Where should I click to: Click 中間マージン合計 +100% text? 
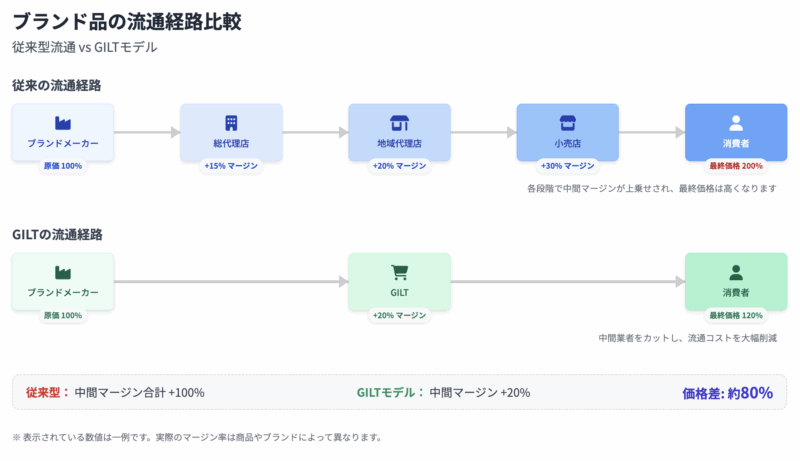click(x=139, y=393)
